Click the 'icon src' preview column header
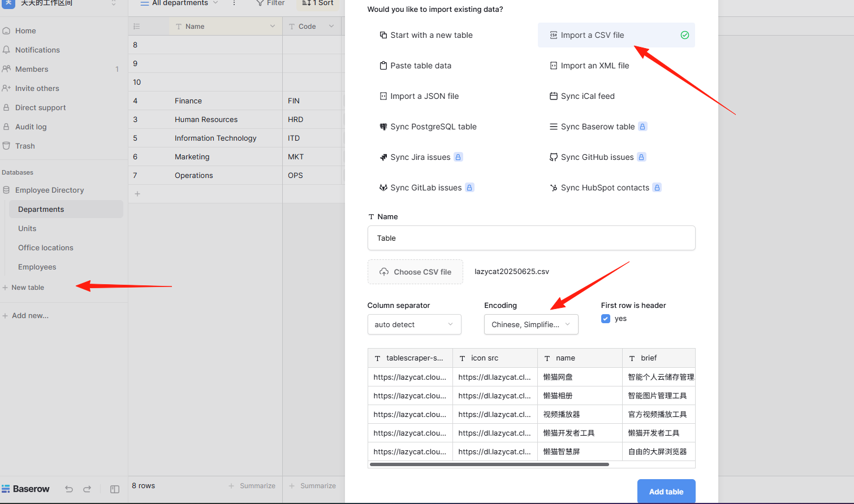The height and width of the screenshot is (504, 854). [495, 358]
